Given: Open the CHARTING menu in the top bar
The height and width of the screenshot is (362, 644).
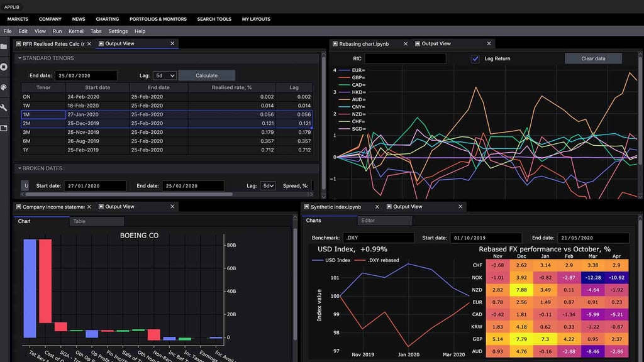Looking at the screenshot, I should click(x=107, y=19).
